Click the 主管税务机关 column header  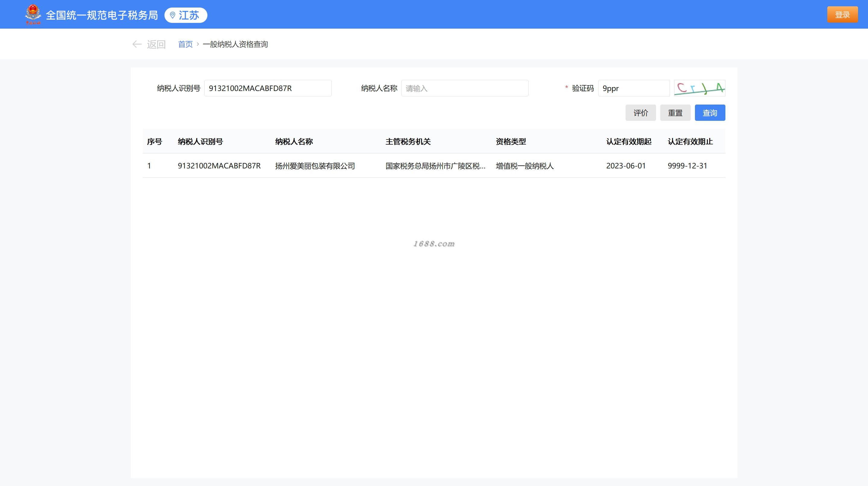pyautogui.click(x=408, y=141)
